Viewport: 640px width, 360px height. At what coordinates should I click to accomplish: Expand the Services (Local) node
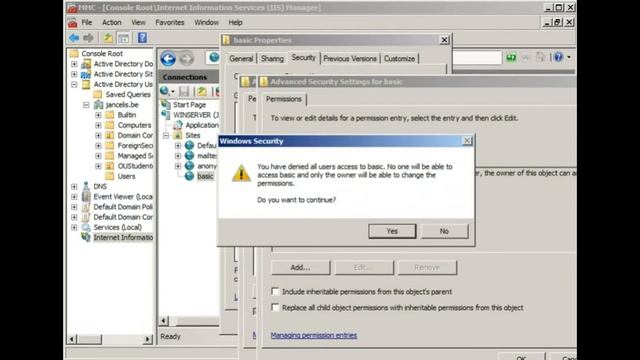(x=74, y=227)
